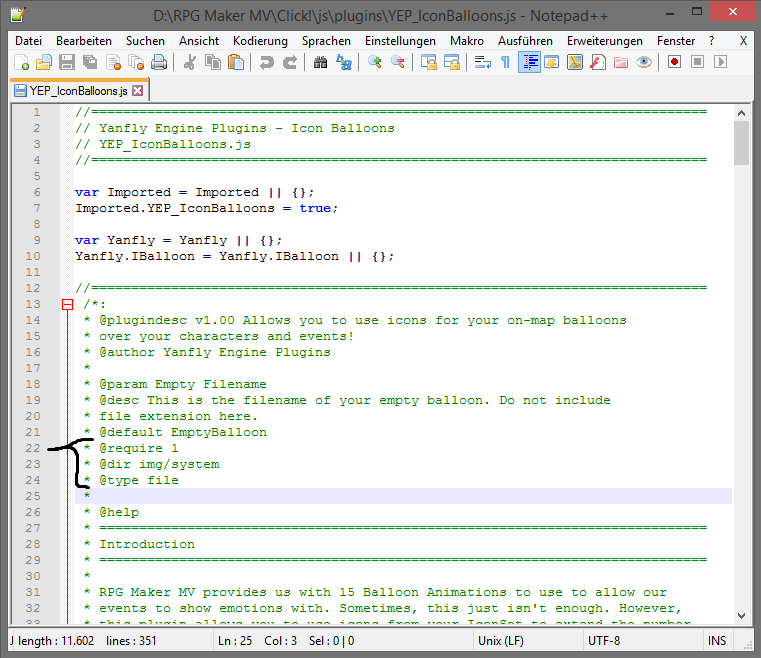Click the 'Introduction' heading on line 28
The width and height of the screenshot is (761, 658).
click(147, 544)
